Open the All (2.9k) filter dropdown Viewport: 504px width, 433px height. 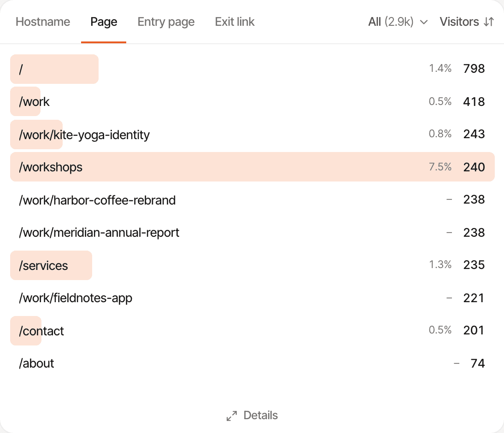398,22
